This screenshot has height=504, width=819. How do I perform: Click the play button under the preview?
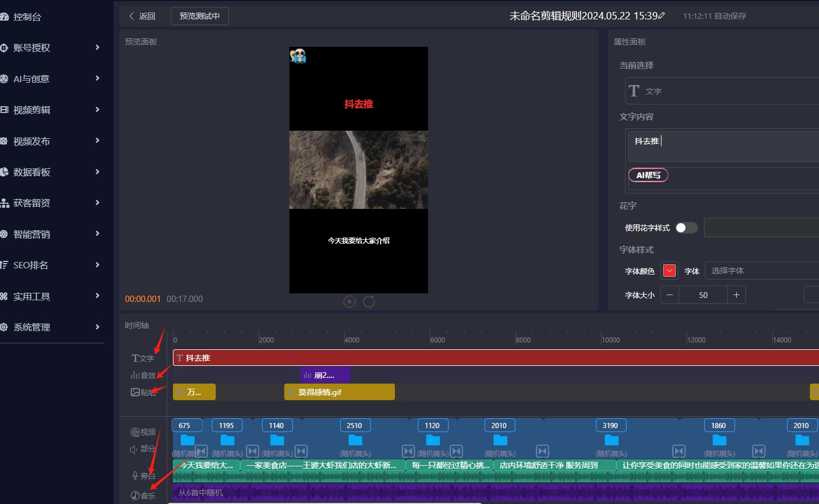click(x=349, y=301)
